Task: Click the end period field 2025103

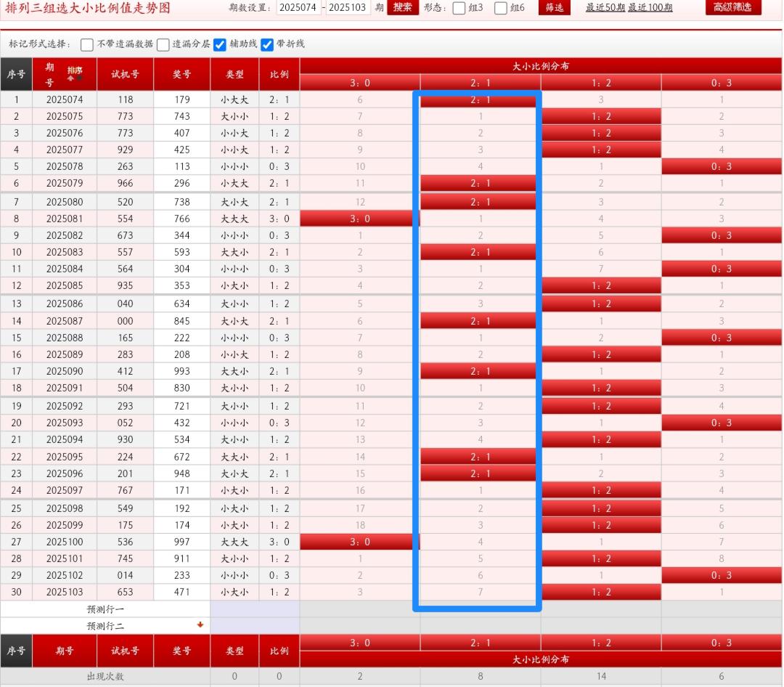Action: 348,7
